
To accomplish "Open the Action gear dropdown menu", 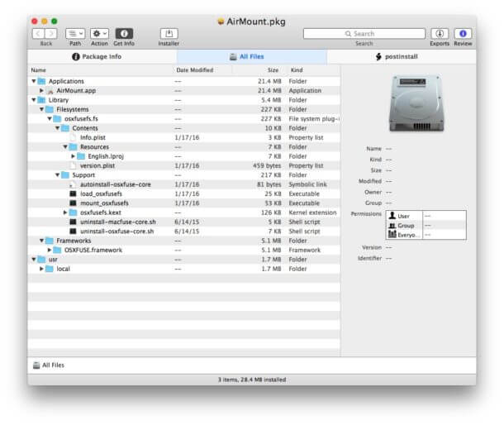I will [x=99, y=34].
